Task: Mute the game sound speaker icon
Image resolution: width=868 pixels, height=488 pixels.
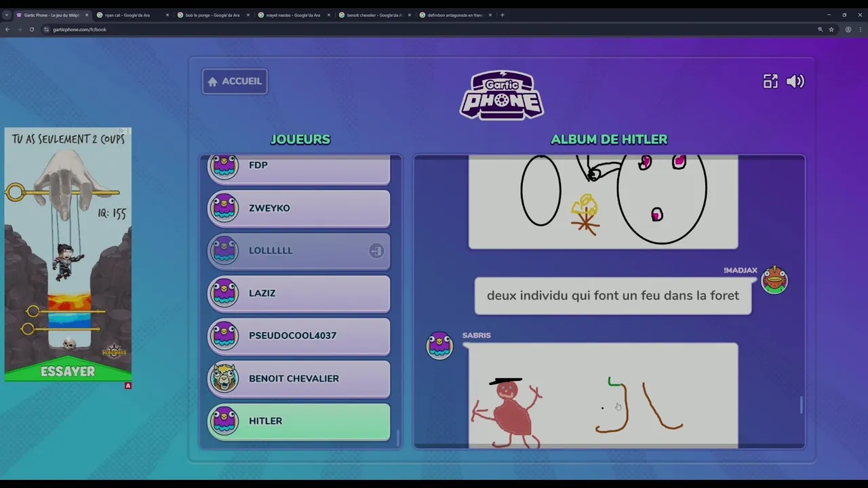Action: 795,81
